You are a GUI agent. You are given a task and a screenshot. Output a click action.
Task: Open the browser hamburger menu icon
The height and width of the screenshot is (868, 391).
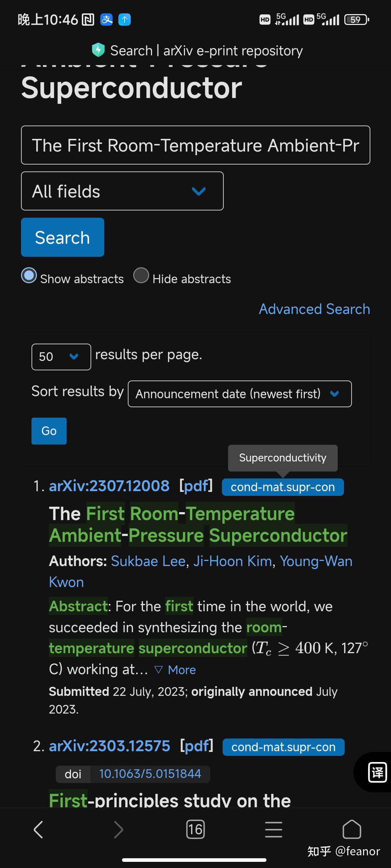(274, 829)
